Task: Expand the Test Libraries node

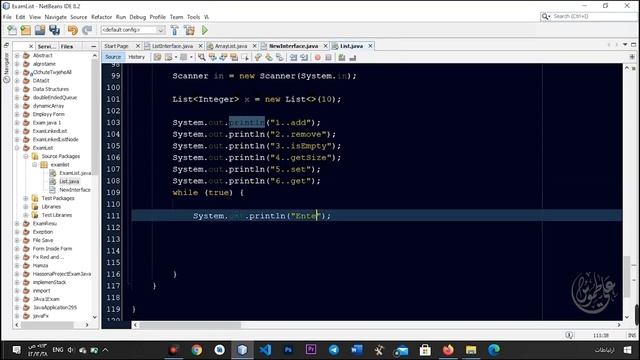Action: click(x=26, y=215)
